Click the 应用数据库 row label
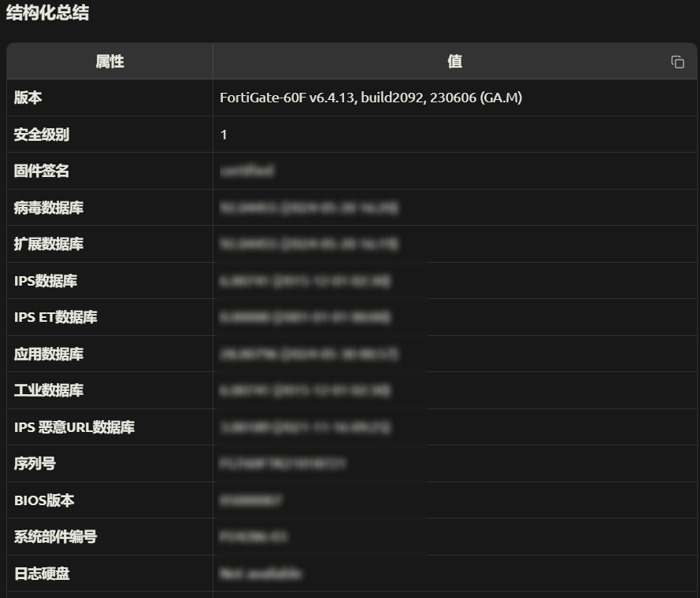This screenshot has width=700, height=598. (49, 354)
